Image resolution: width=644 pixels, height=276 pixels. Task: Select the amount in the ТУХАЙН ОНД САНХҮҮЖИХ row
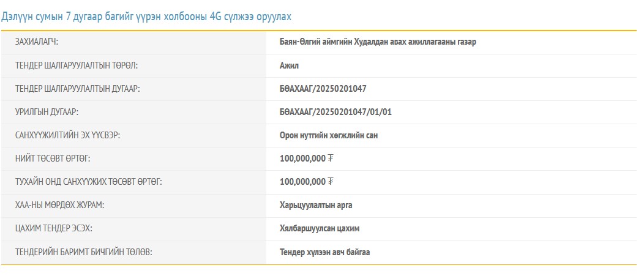point(306,182)
